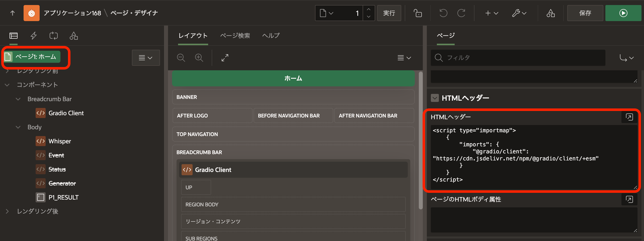Screen dimensions: 644x241
Task: Open the property editor go-to-group menu
Action: (x=626, y=58)
